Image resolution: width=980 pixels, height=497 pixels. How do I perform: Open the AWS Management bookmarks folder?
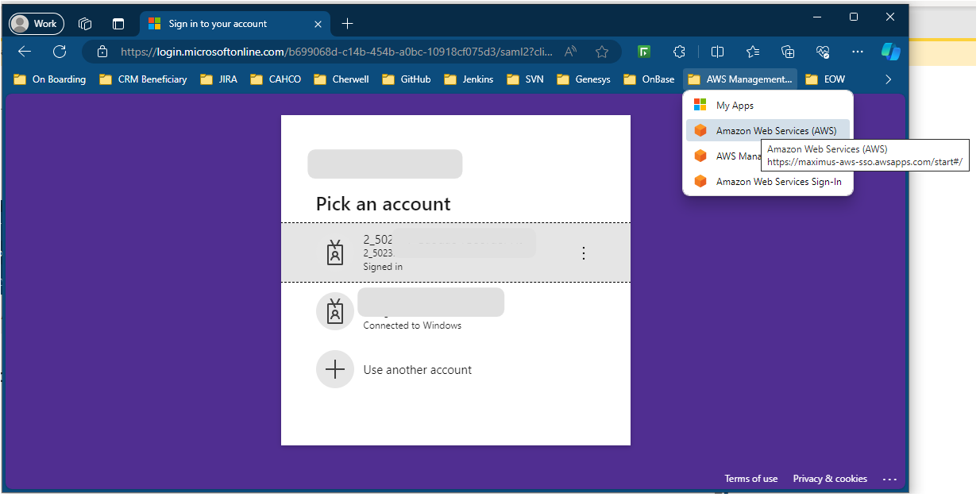(739, 79)
